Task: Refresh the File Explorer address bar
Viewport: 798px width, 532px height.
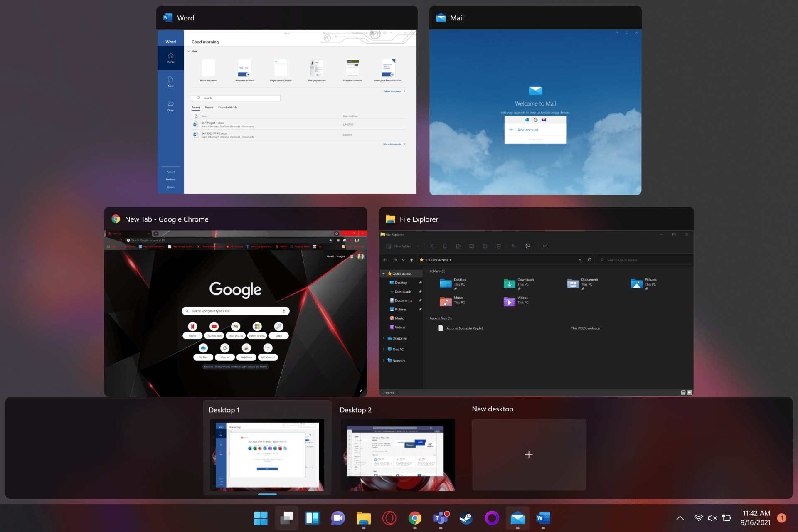Action: 589,260
